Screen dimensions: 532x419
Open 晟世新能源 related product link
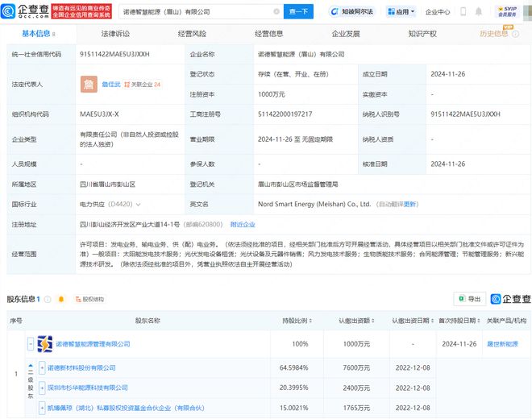click(502, 344)
